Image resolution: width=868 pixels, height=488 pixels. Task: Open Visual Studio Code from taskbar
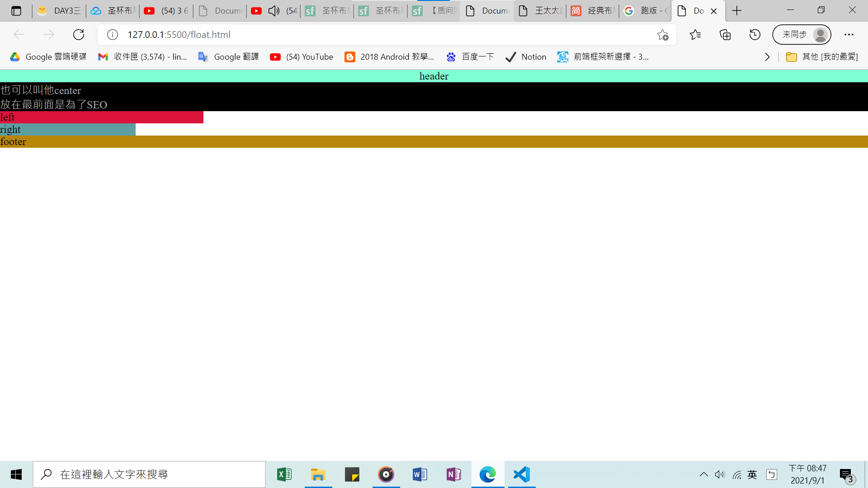click(522, 474)
